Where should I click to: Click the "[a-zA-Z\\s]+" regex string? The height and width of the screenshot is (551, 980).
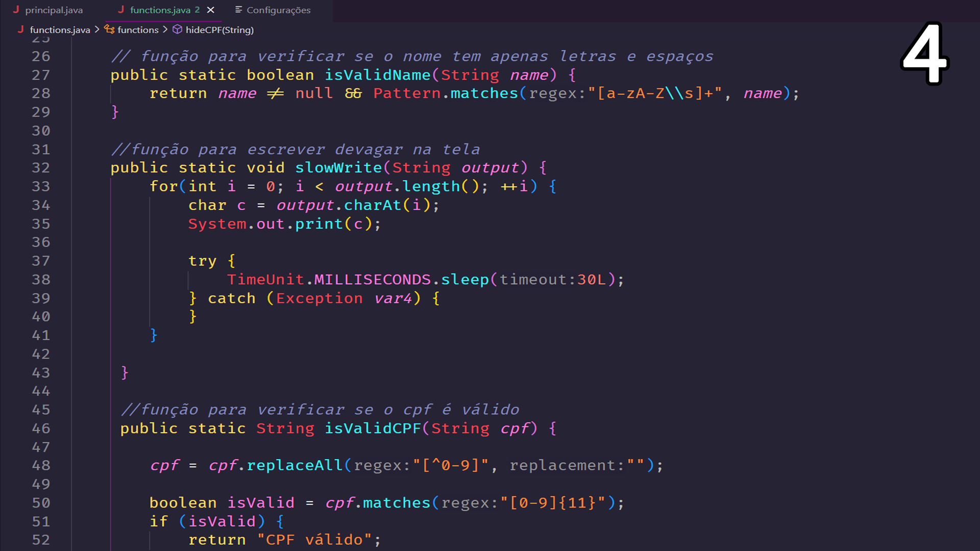(655, 93)
